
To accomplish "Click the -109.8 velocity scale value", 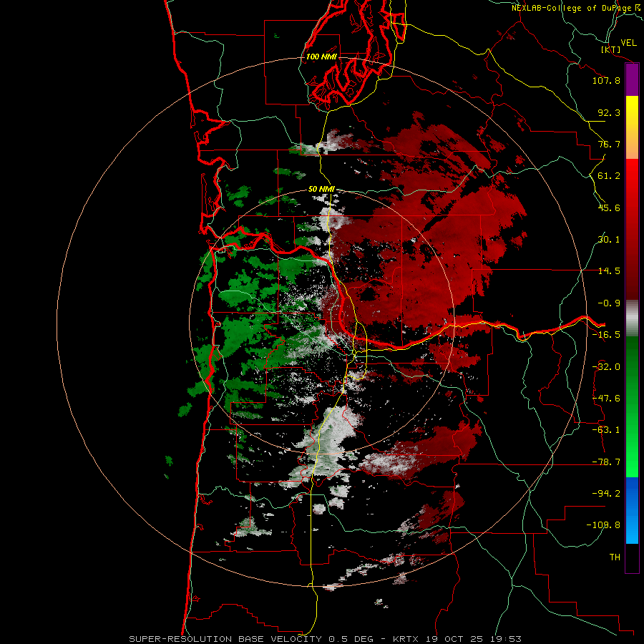I will [x=603, y=525].
